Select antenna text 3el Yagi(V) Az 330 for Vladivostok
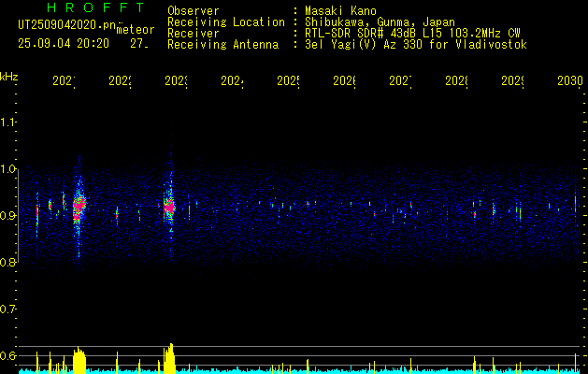This screenshot has height=374, width=588. click(416, 45)
